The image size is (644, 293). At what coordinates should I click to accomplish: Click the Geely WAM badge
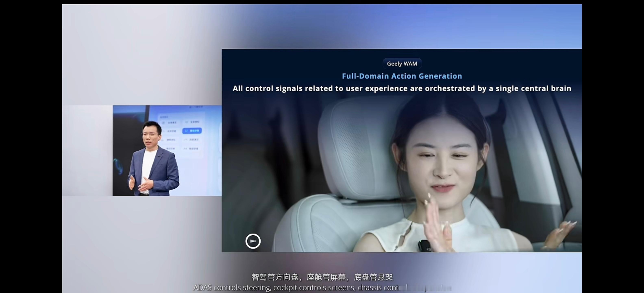(x=402, y=63)
